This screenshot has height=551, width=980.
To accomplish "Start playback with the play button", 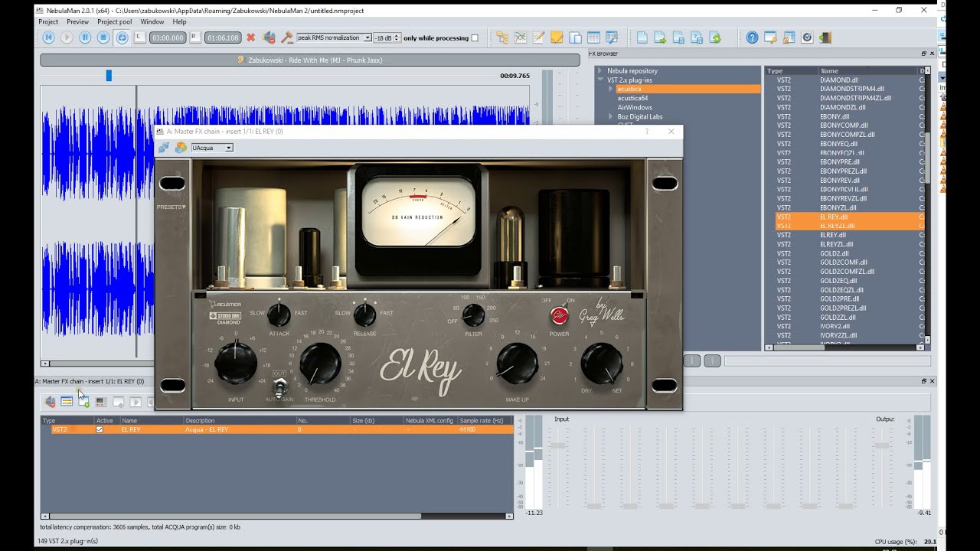I will (x=67, y=37).
